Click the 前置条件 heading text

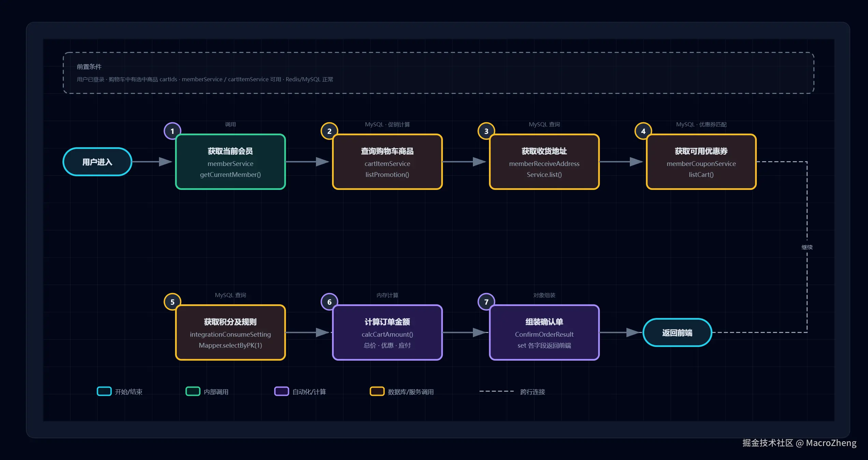click(x=89, y=67)
